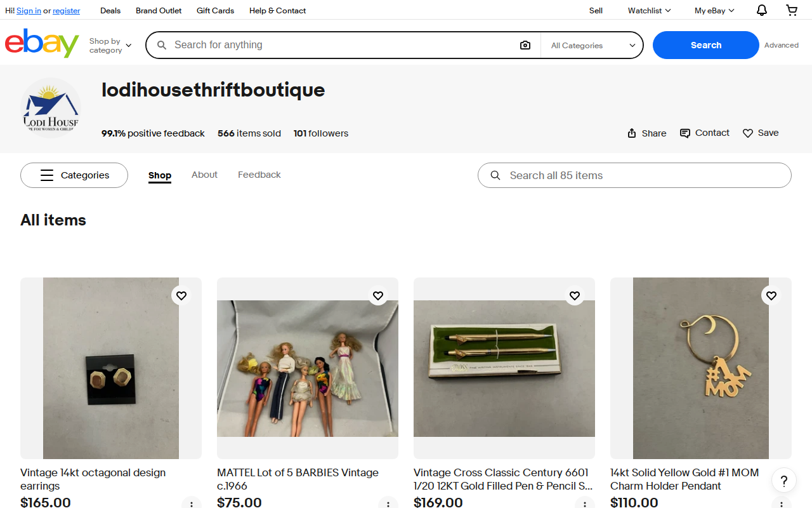This screenshot has height=508, width=812.
Task: Click the Sign in link
Action: pos(29,10)
